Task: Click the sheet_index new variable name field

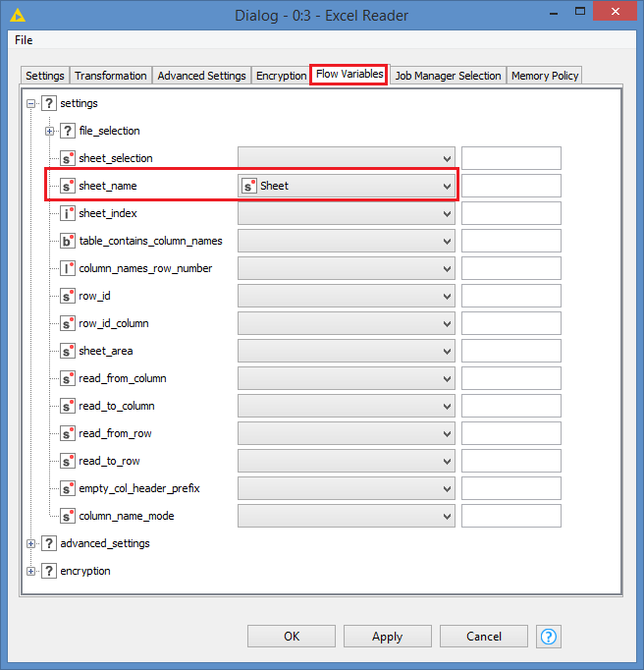Action: 511,213
